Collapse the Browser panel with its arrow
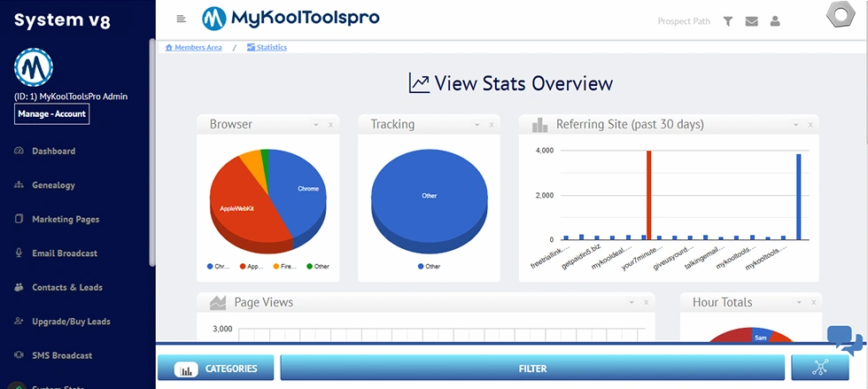The image size is (868, 389). 316,125
